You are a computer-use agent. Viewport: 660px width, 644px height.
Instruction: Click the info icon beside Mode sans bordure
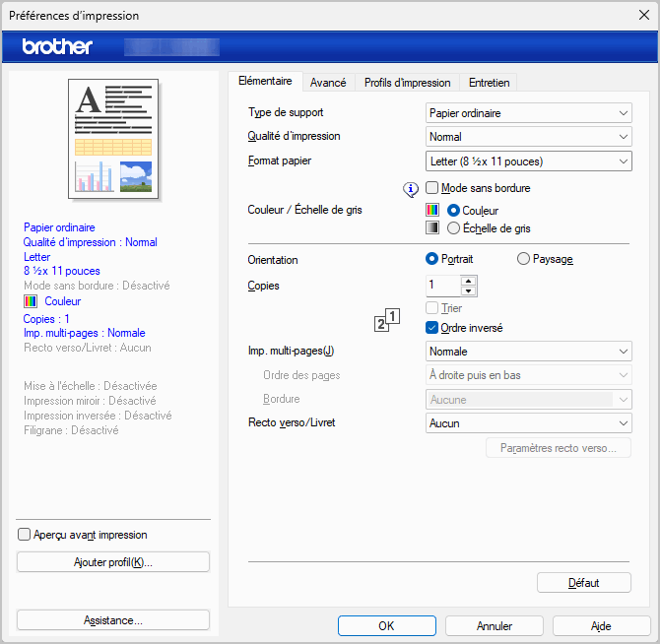pyautogui.click(x=412, y=188)
